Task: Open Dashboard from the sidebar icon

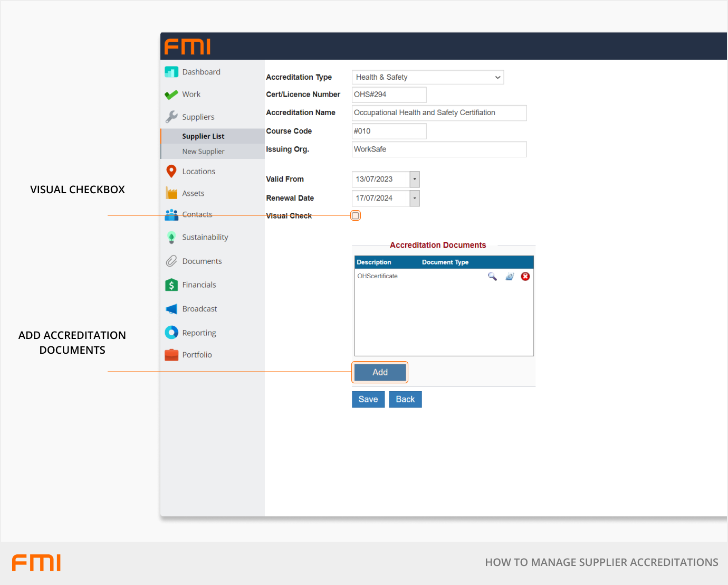Action: [x=171, y=72]
